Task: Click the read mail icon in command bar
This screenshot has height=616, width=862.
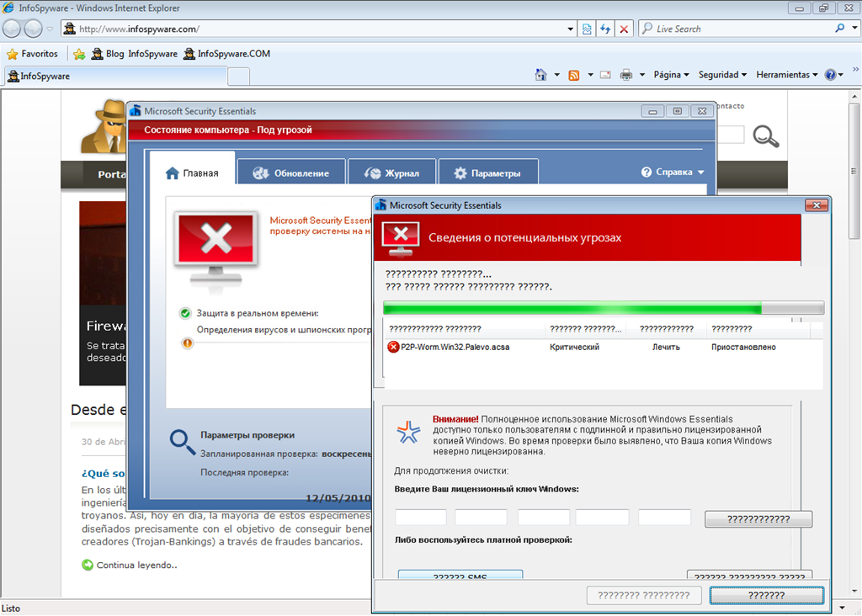Action: pyautogui.click(x=605, y=75)
